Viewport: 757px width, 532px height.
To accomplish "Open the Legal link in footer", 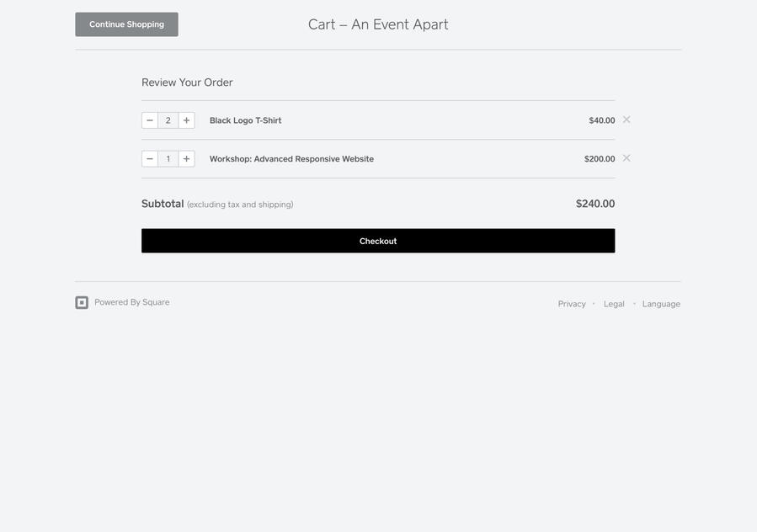I will 614,304.
